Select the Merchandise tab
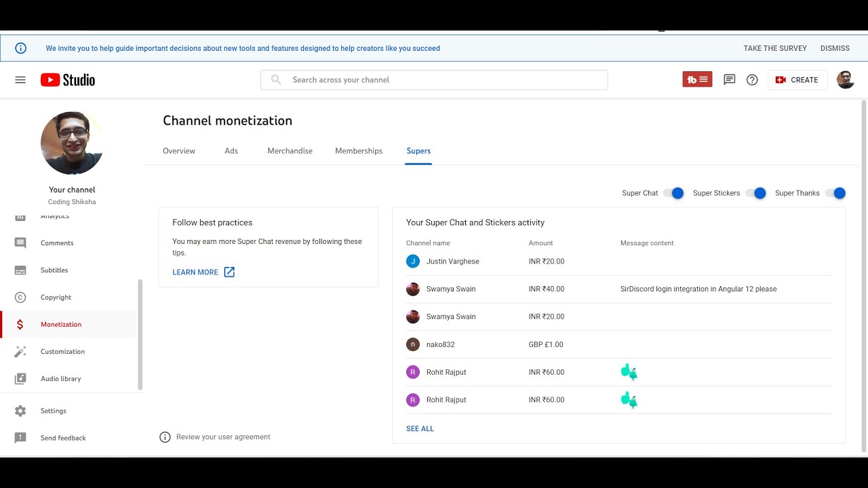The image size is (868, 488). click(290, 151)
